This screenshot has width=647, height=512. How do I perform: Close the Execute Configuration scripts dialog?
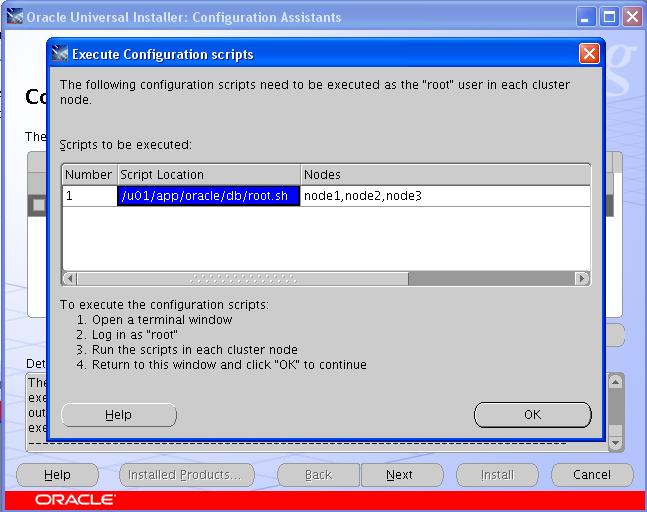coord(589,54)
